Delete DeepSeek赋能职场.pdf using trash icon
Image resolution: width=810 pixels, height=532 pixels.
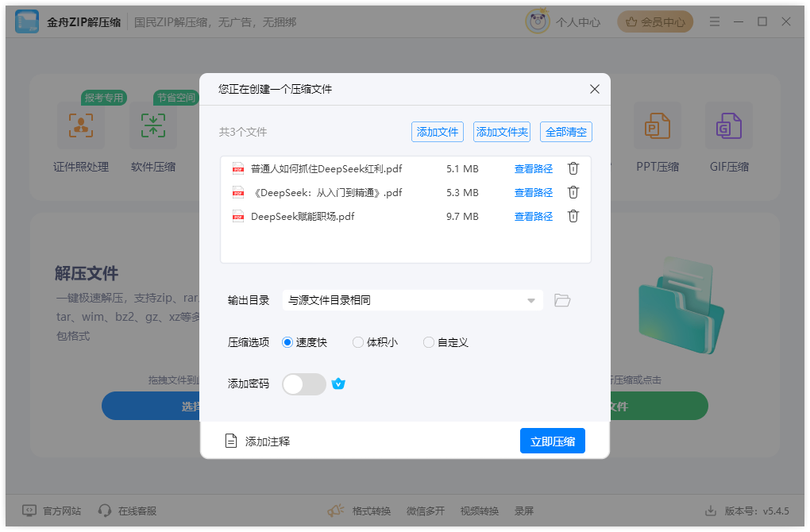pos(573,216)
